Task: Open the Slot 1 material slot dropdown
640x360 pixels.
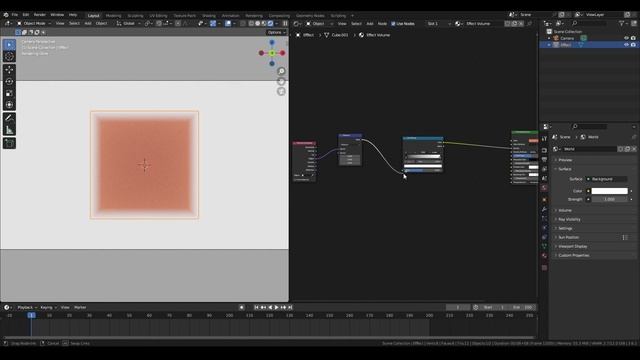Action: (439, 24)
